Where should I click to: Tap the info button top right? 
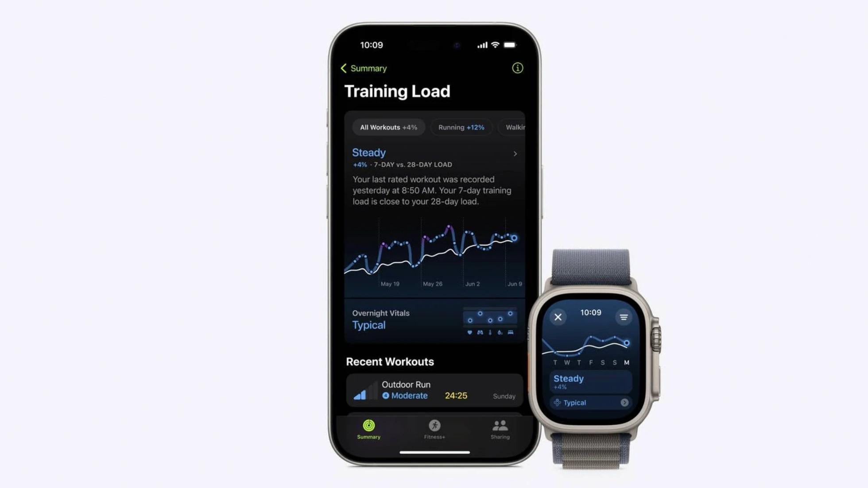pyautogui.click(x=516, y=68)
